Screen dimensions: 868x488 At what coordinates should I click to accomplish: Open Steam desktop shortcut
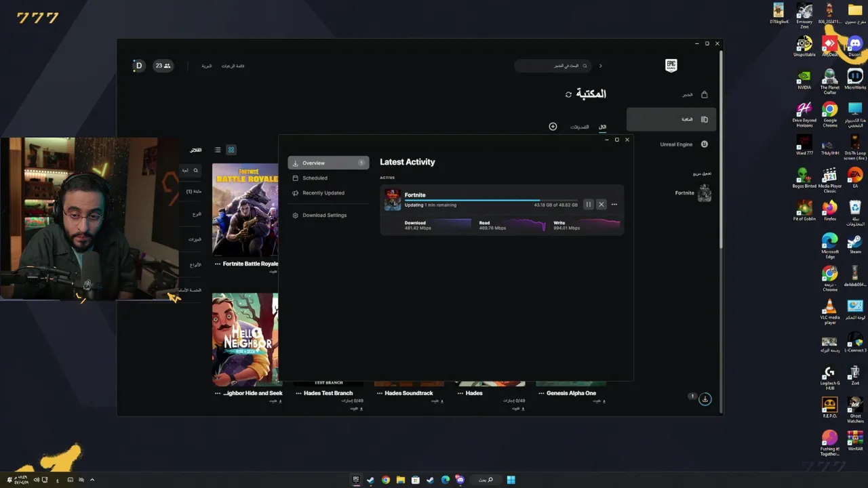coord(855,244)
